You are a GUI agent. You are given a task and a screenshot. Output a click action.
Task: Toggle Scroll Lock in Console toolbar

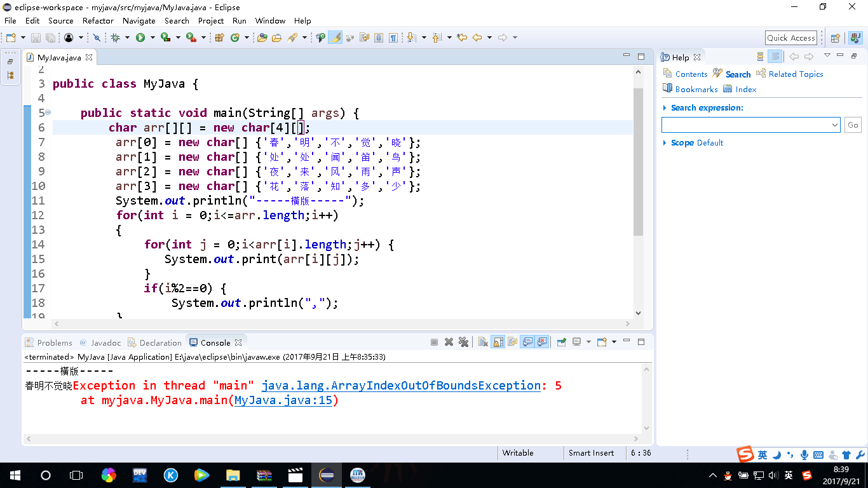pos(498,342)
